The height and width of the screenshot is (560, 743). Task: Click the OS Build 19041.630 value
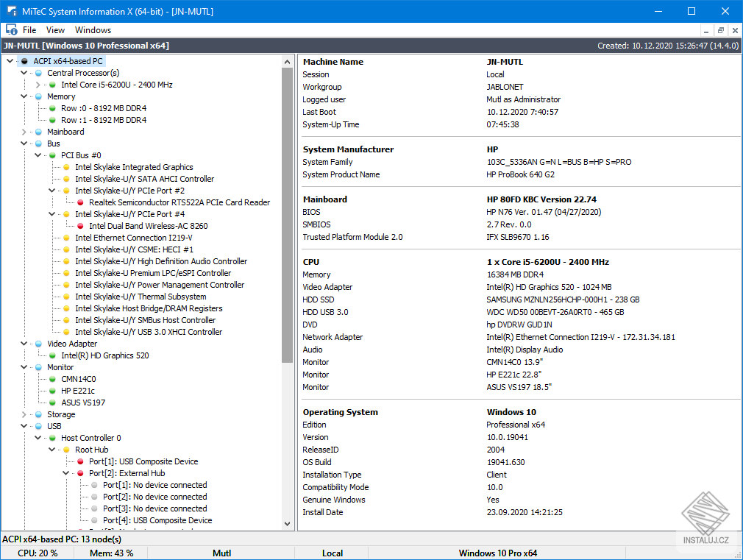505,462
